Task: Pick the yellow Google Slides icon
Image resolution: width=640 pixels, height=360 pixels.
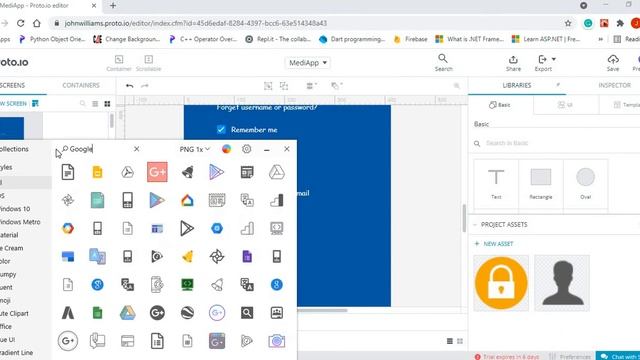Action: (x=97, y=172)
